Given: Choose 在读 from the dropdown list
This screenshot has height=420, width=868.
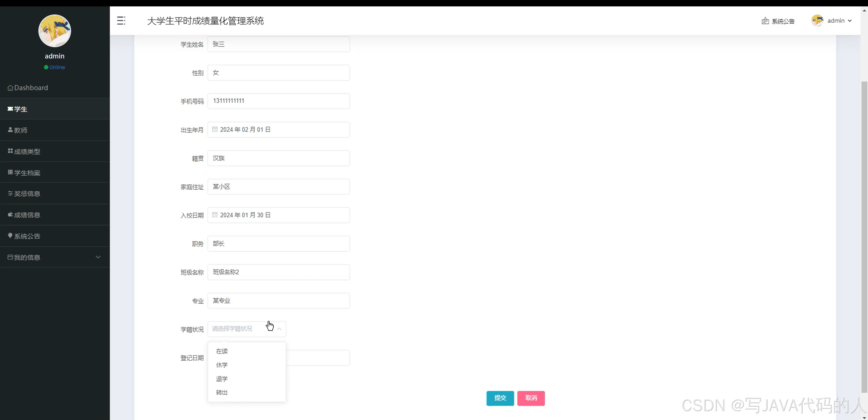Looking at the screenshot, I should pos(222,351).
